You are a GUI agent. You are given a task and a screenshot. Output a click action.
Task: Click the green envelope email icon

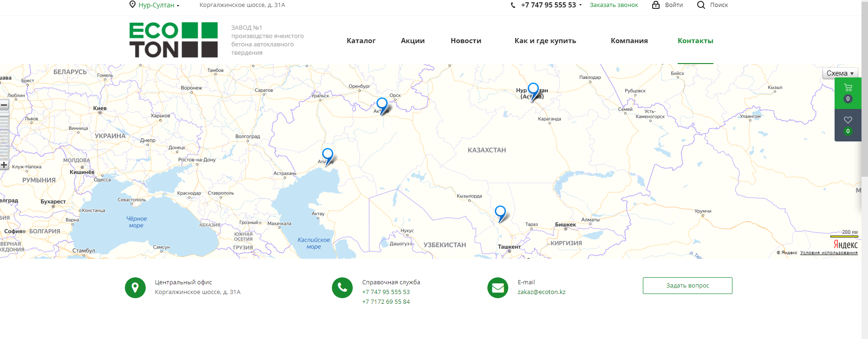[498, 288]
